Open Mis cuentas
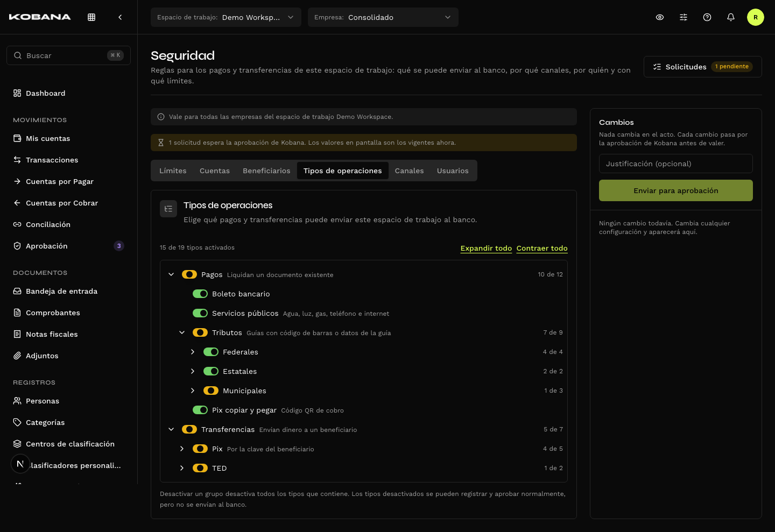 point(68,138)
